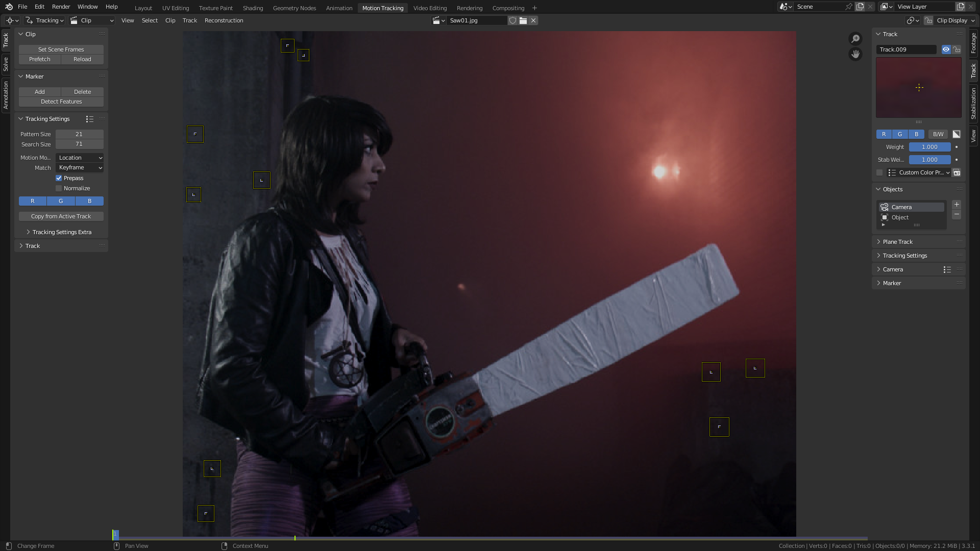Open gizmo/overlay dropdown icon in header
This screenshot has height=551, width=980.
tap(913, 20)
